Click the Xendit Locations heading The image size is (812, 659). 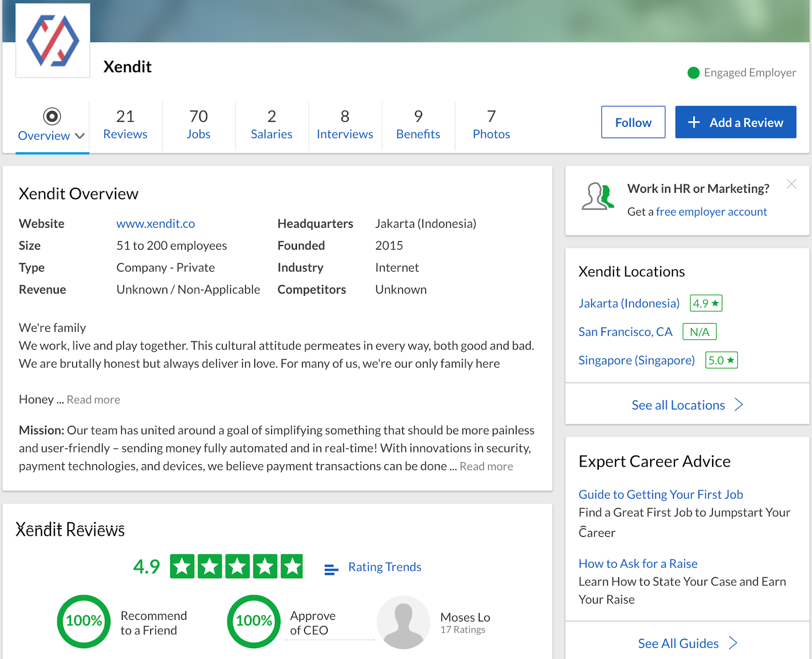(x=632, y=271)
